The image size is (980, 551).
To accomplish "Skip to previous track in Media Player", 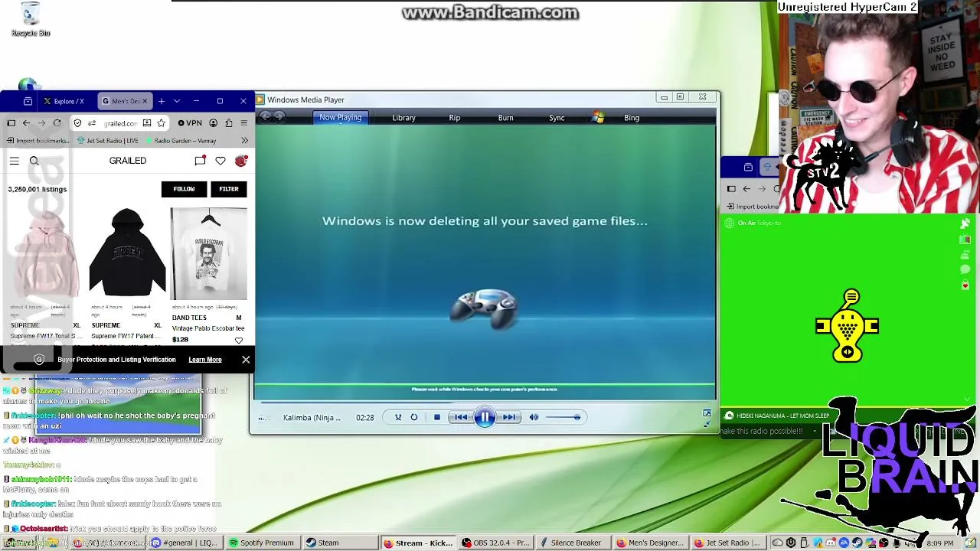I will tap(461, 417).
